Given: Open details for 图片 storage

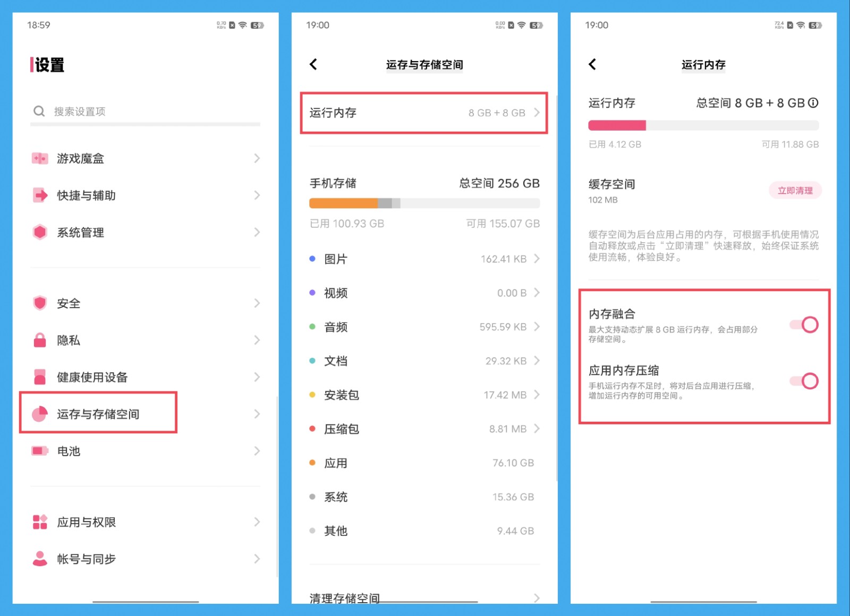Looking at the screenshot, I should tap(423, 259).
